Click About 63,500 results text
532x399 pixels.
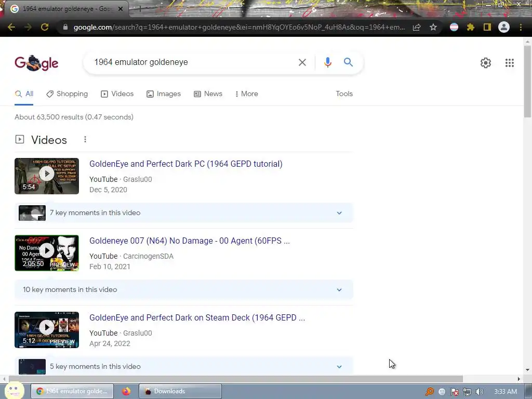coord(74,117)
